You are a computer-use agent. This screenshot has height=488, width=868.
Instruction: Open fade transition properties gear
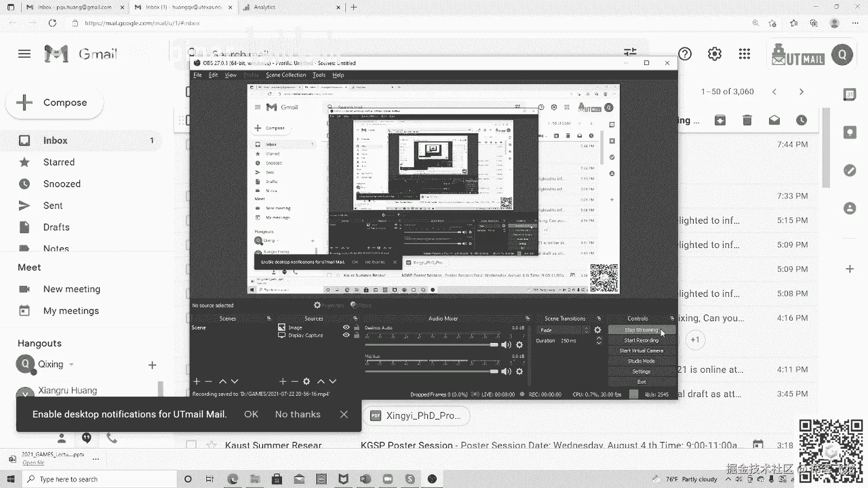[598, 330]
